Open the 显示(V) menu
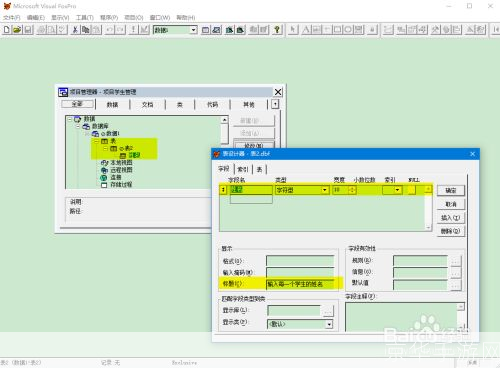The image size is (500, 368). coord(60,17)
